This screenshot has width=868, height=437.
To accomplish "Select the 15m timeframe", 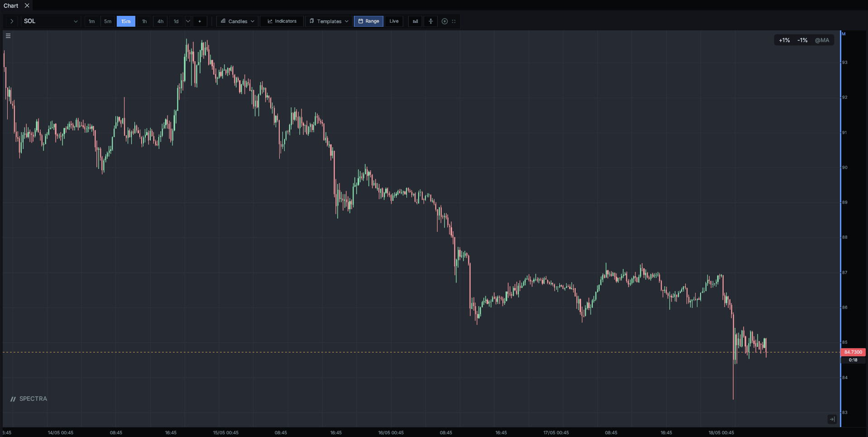I will click(126, 21).
